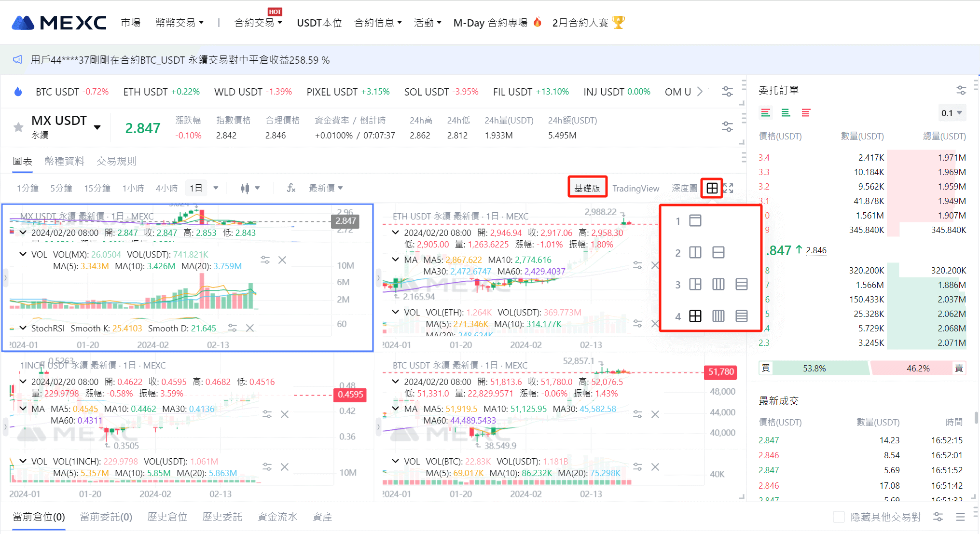980x534 pixels.
Task: Select the single-chart layout icon
Action: (695, 221)
